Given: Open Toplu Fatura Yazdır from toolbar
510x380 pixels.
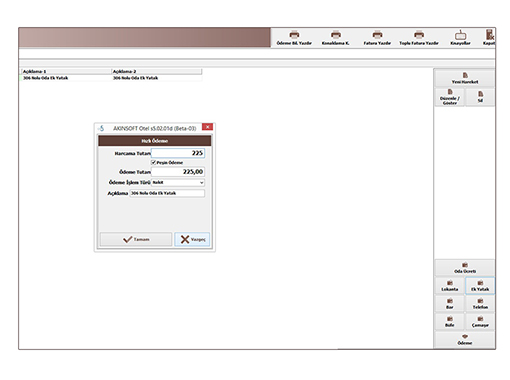Looking at the screenshot, I should coord(419,35).
